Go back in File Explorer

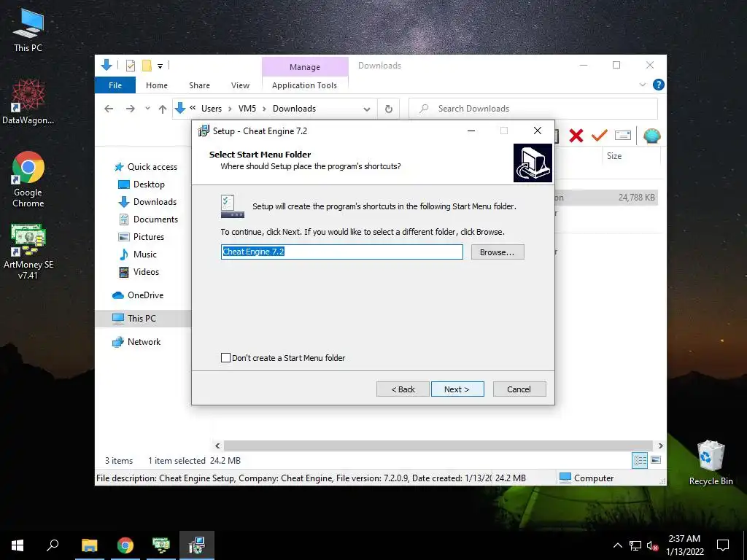coord(109,109)
